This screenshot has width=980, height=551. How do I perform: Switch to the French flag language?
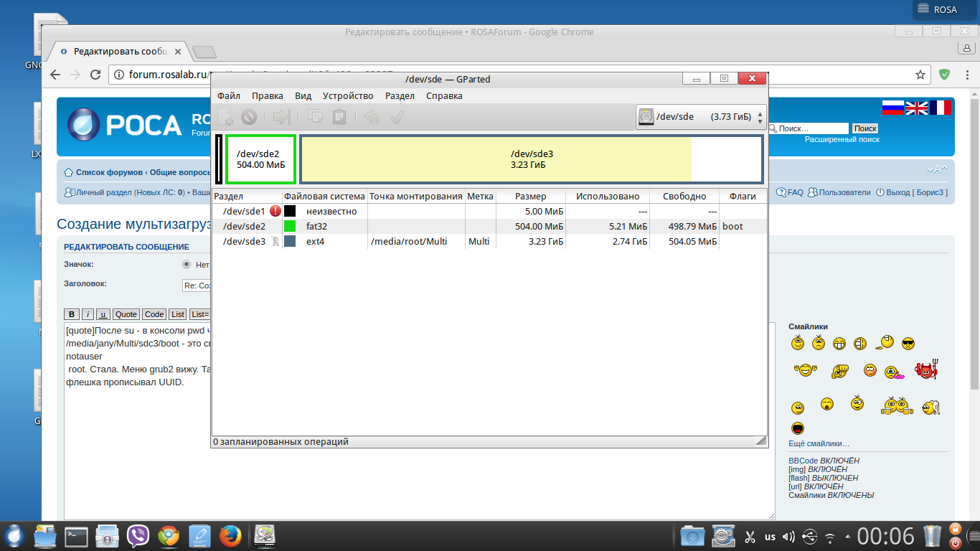(x=941, y=108)
